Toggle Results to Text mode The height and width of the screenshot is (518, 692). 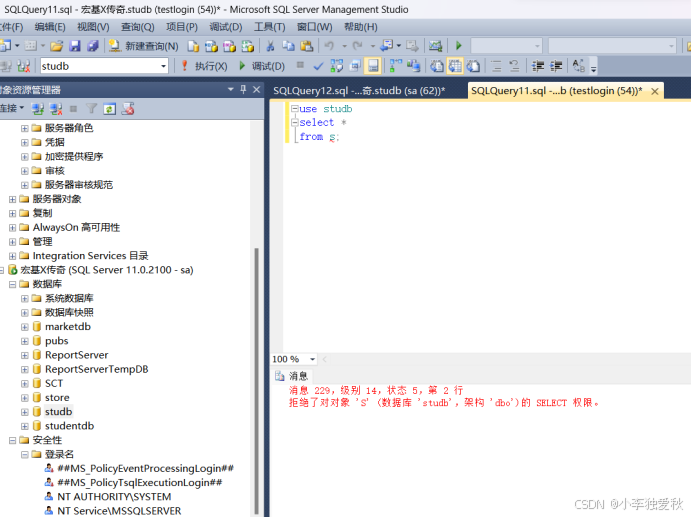[436, 66]
